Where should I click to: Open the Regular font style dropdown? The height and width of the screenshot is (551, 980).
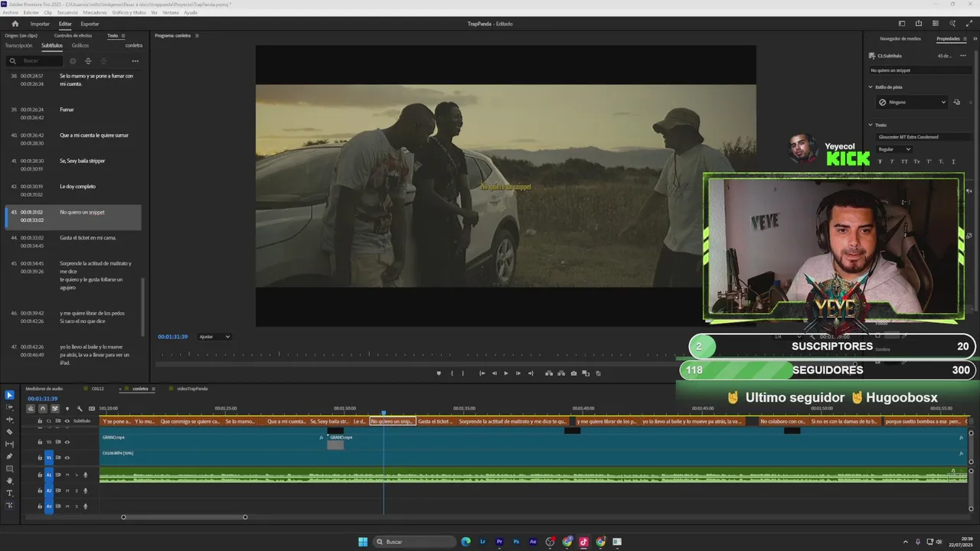(x=894, y=149)
